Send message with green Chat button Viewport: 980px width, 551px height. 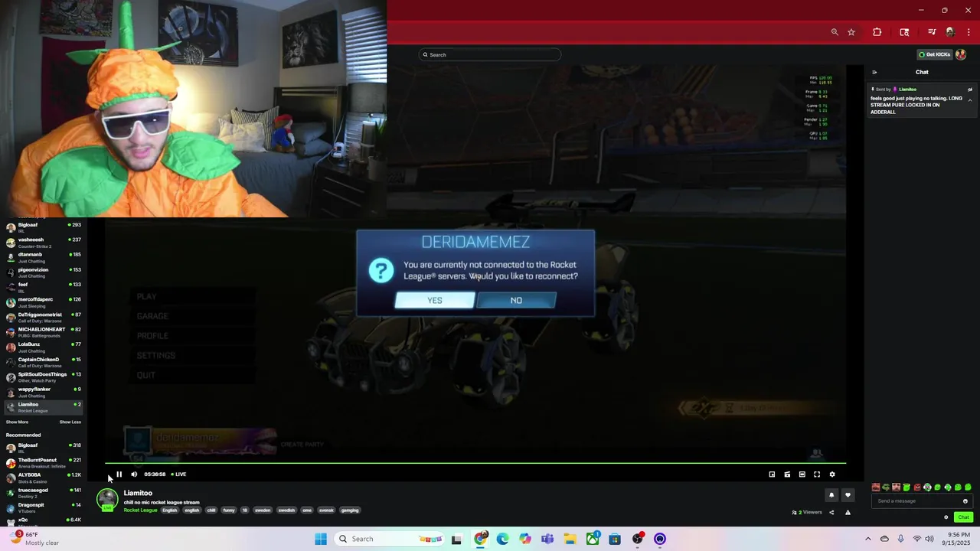[963, 517]
